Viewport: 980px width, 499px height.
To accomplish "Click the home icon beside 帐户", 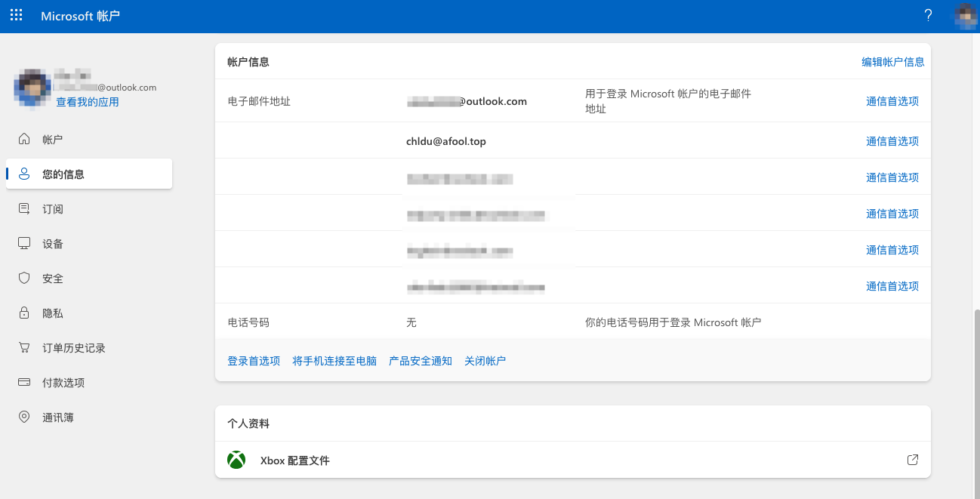I will click(24, 139).
